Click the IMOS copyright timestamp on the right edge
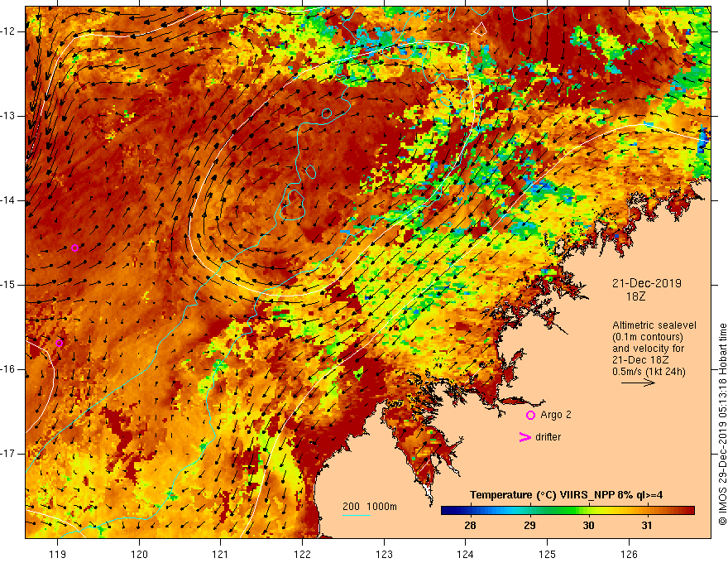 click(x=722, y=424)
